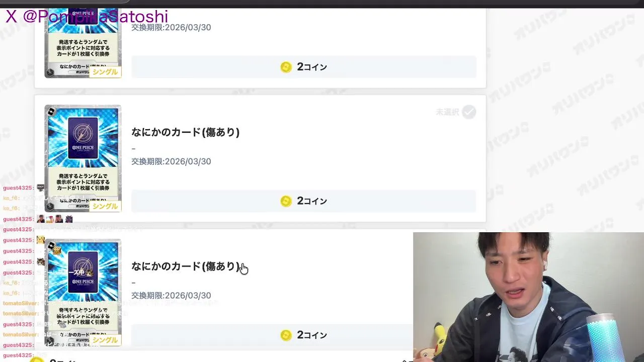644x362 pixels.
Task: Click the X @PompikaSatoshi overlay handle
Action: pos(87,17)
